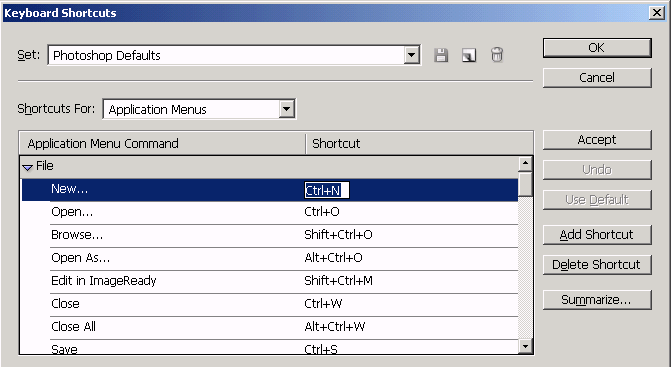Select the Open... command row
The image size is (671, 367).
coord(270,212)
